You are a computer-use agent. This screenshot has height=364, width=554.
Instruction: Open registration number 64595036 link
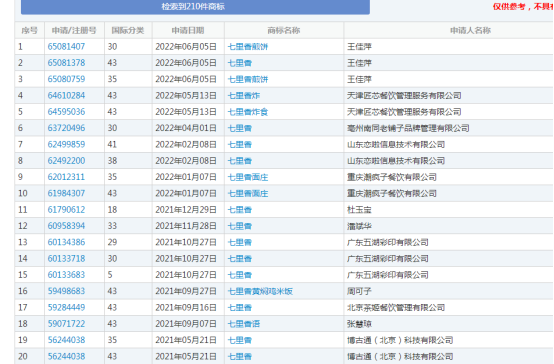66,112
